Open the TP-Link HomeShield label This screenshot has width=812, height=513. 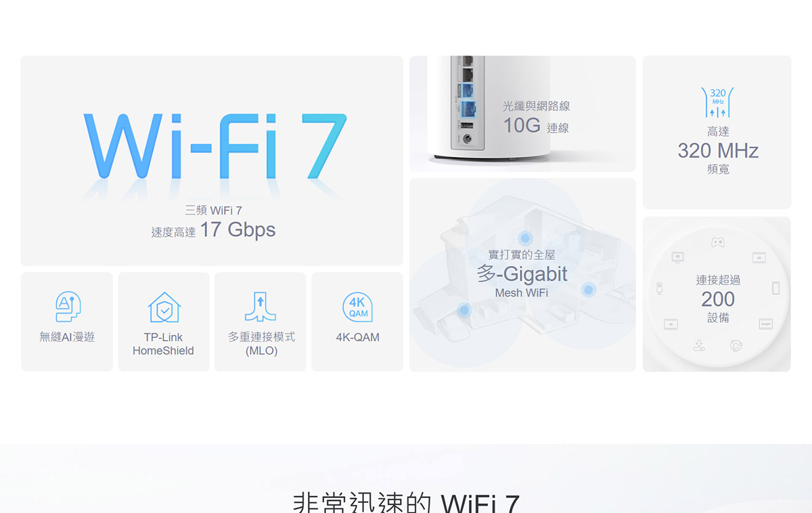tap(163, 344)
